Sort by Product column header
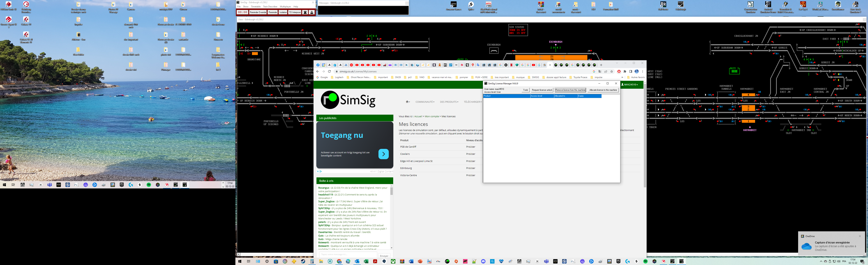The height and width of the screenshot is (265, 868). 506,96
